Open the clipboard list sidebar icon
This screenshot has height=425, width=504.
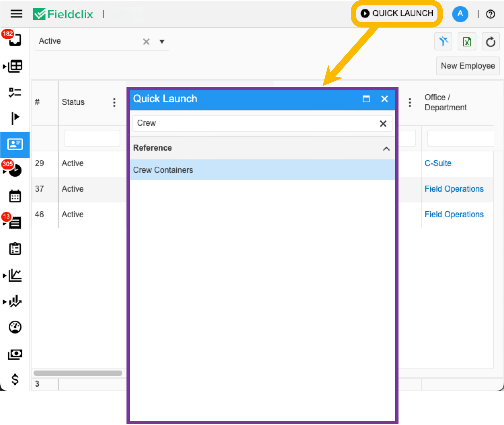pyautogui.click(x=15, y=248)
